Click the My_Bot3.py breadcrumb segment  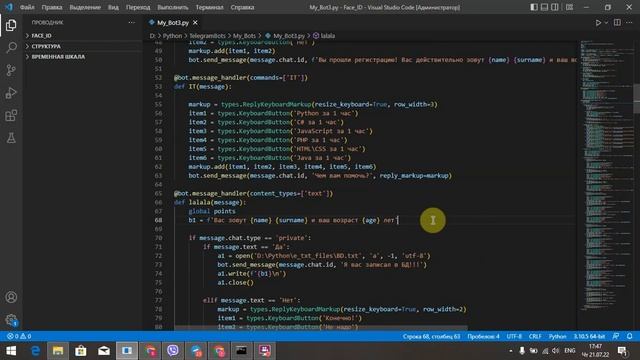(285, 36)
